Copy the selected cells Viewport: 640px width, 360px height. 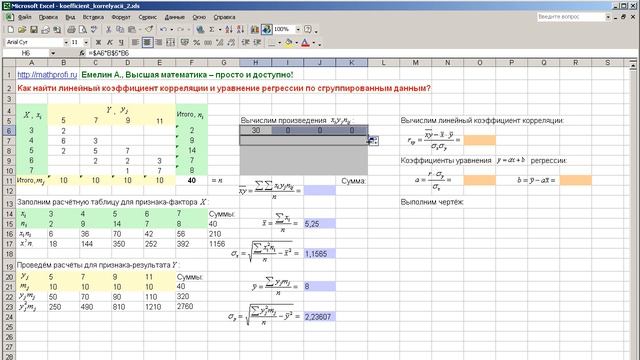coord(120,29)
